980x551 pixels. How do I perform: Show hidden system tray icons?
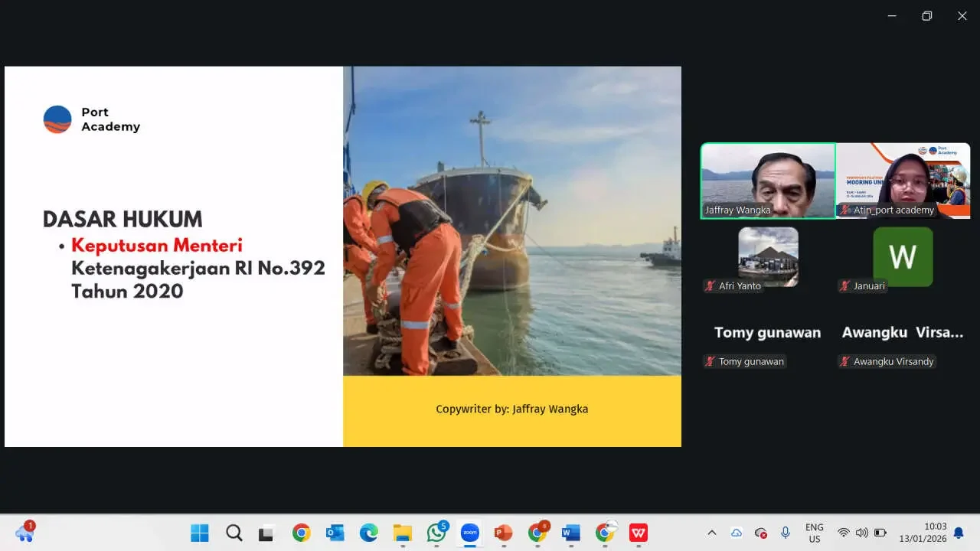[712, 533]
